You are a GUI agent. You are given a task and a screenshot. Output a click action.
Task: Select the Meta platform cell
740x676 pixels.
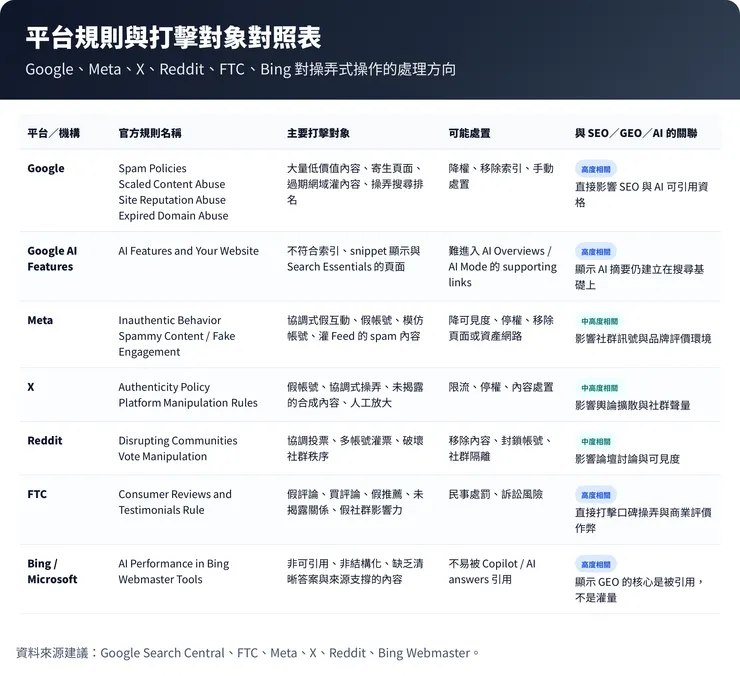[40, 321]
